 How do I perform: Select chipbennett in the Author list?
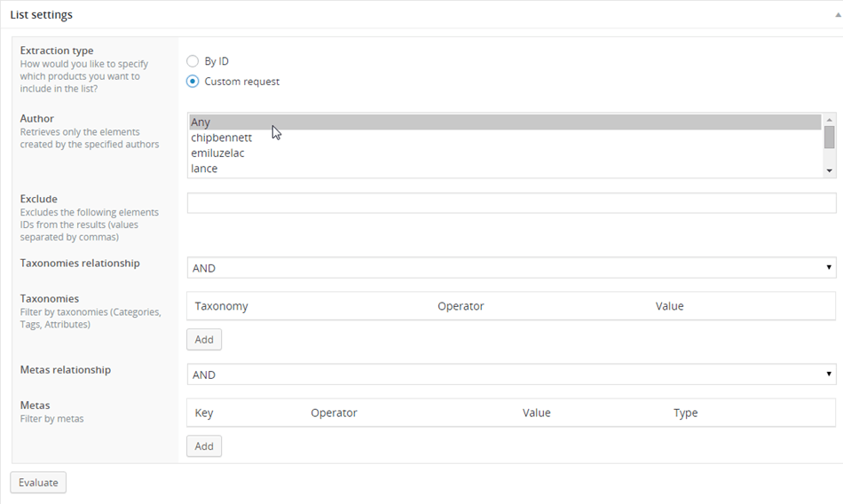click(x=505, y=138)
